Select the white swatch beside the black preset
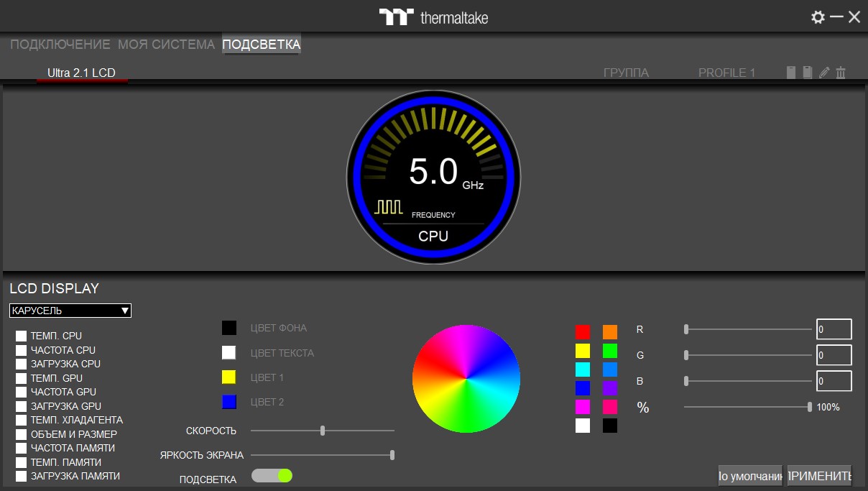The image size is (868, 491). (x=583, y=426)
